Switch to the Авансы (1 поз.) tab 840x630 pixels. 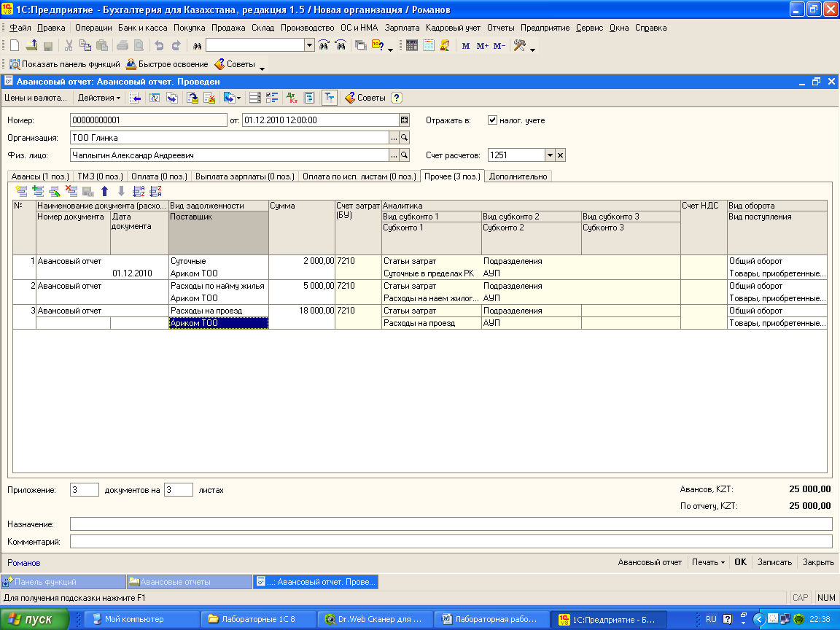click(40, 176)
